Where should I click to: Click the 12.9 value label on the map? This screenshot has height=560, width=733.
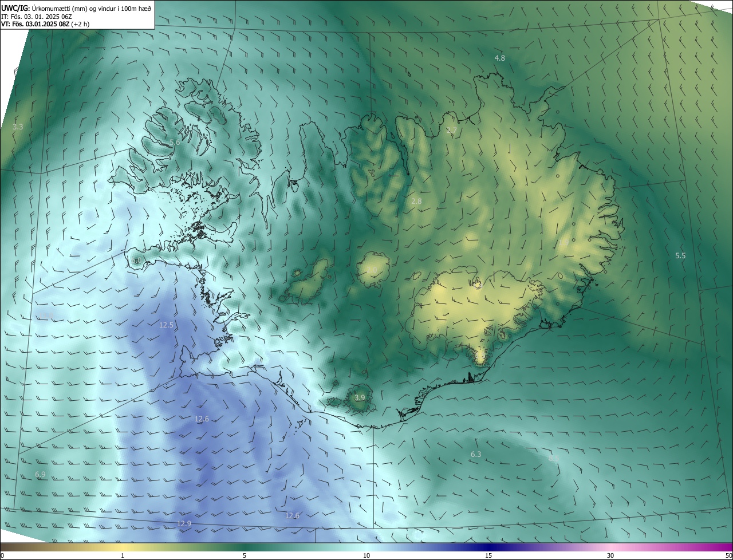184,523
